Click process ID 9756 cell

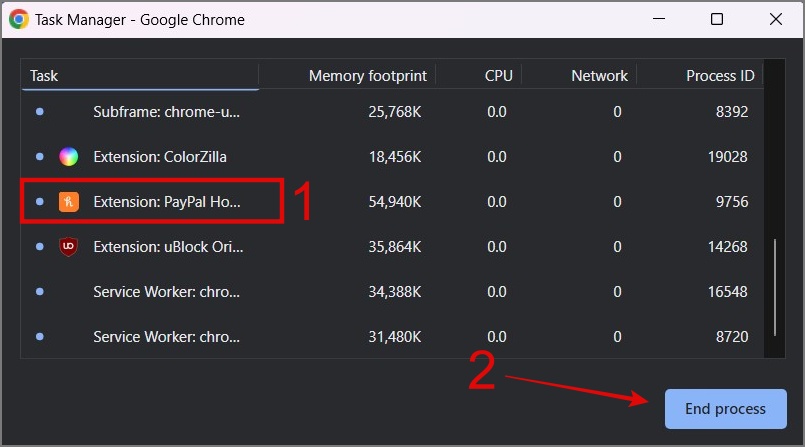pyautogui.click(x=732, y=202)
